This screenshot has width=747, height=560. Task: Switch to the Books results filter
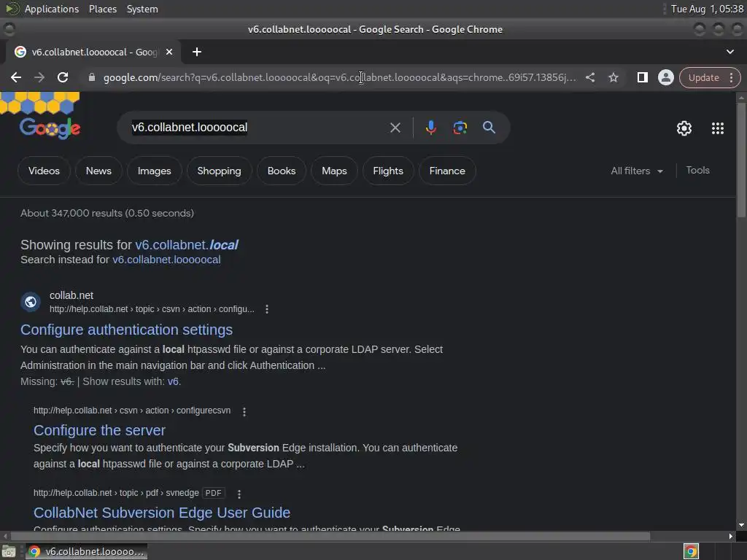282,171
